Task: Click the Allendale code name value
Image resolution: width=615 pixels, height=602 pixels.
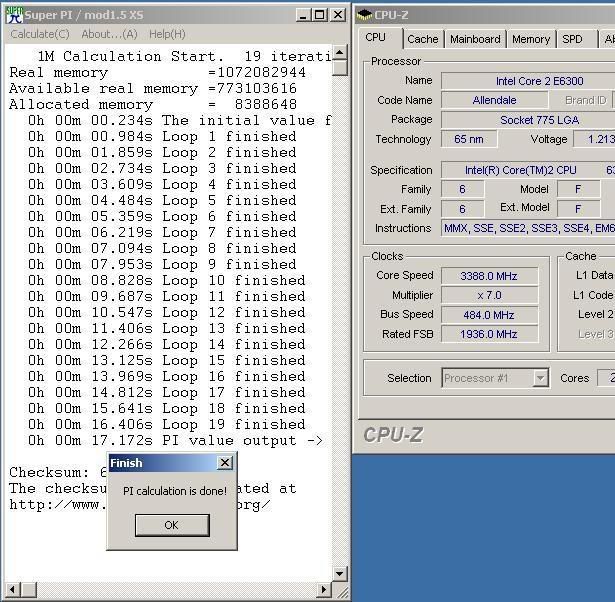Action: pos(494,100)
